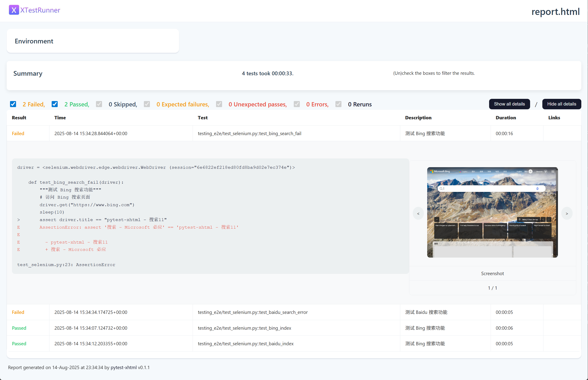Uncheck the Failed filter checkbox
Screen dimensions: 588x380
coord(13,104)
